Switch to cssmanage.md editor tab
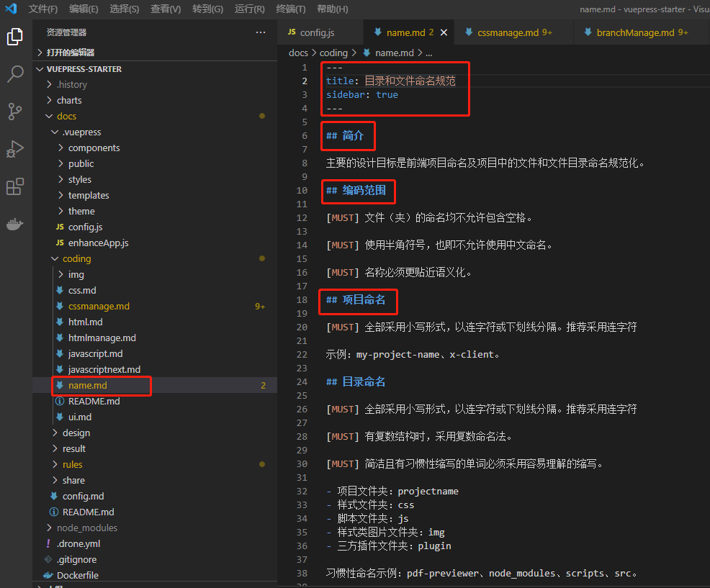The height and width of the screenshot is (588, 710). 514,32
